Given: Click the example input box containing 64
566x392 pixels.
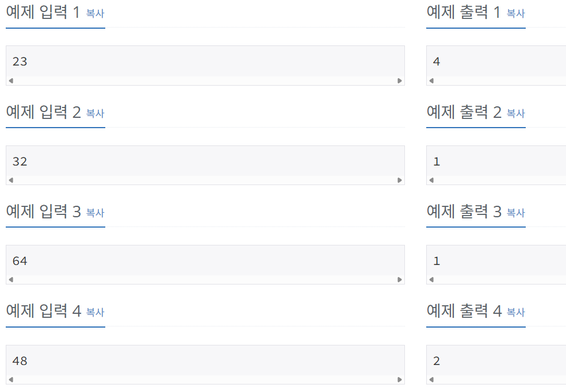Looking at the screenshot, I should (205, 261).
